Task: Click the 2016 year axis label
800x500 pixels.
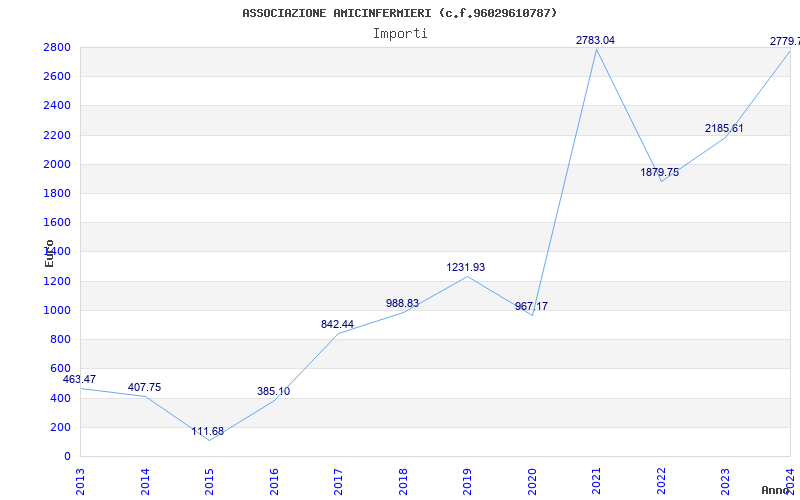Action: [274, 482]
